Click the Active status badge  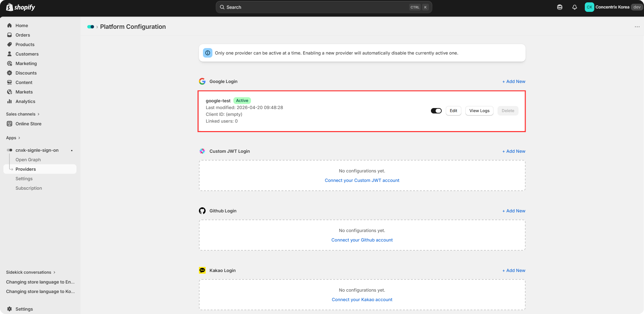click(242, 101)
